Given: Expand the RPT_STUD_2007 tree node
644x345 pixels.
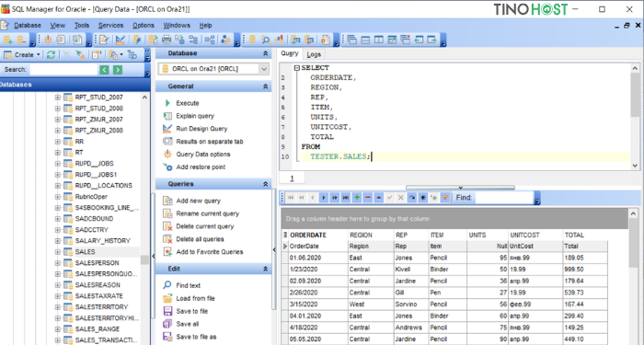Looking at the screenshot, I should (x=57, y=98).
